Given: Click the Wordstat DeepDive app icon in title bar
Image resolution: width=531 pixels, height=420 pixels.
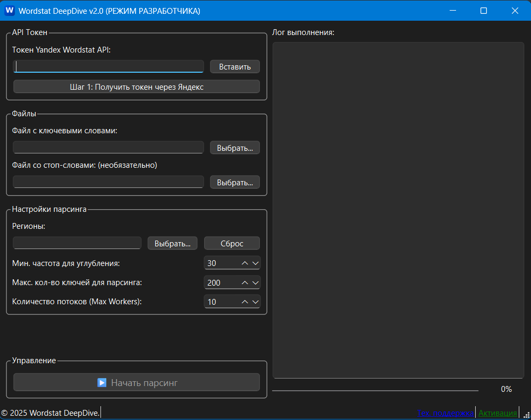Looking at the screenshot, I should click(10, 11).
